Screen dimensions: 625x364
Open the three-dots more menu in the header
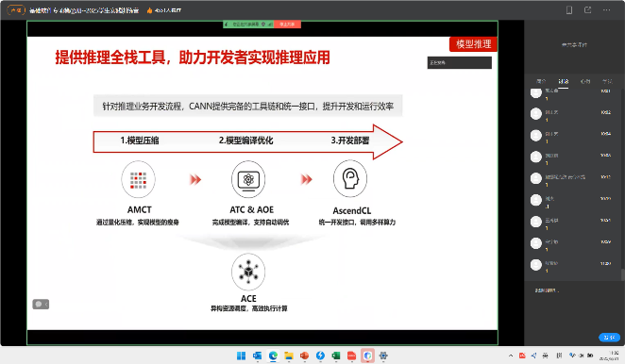point(606,10)
